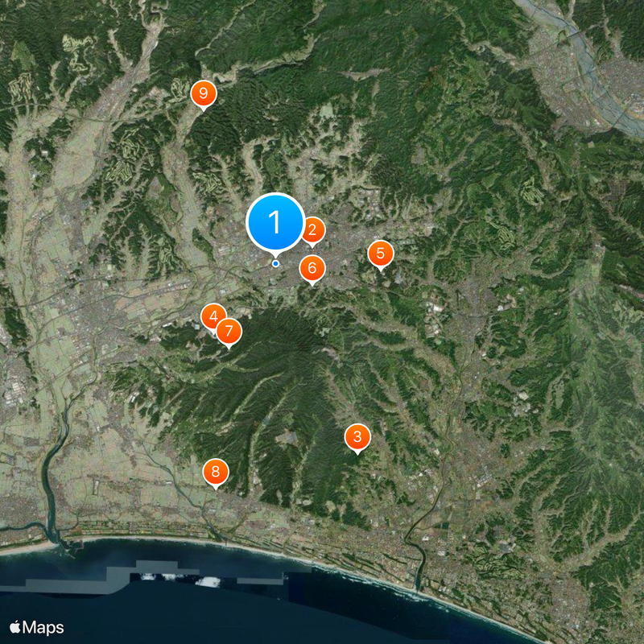Select orange map pin number 7
This screenshot has height=644, width=644.
coord(229,331)
